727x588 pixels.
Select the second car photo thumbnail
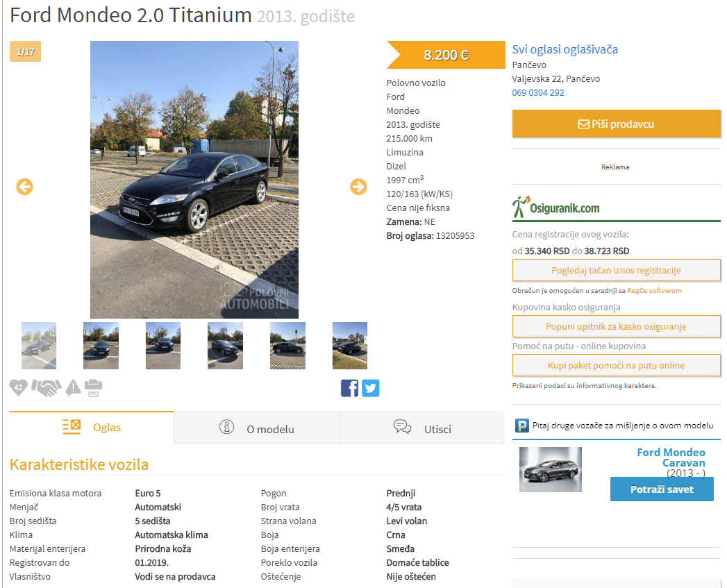tap(101, 346)
